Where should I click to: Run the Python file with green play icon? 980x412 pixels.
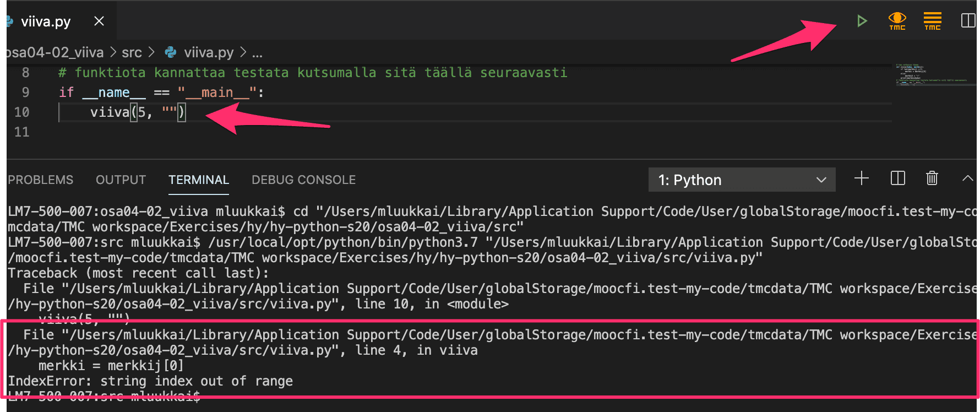(x=862, y=21)
